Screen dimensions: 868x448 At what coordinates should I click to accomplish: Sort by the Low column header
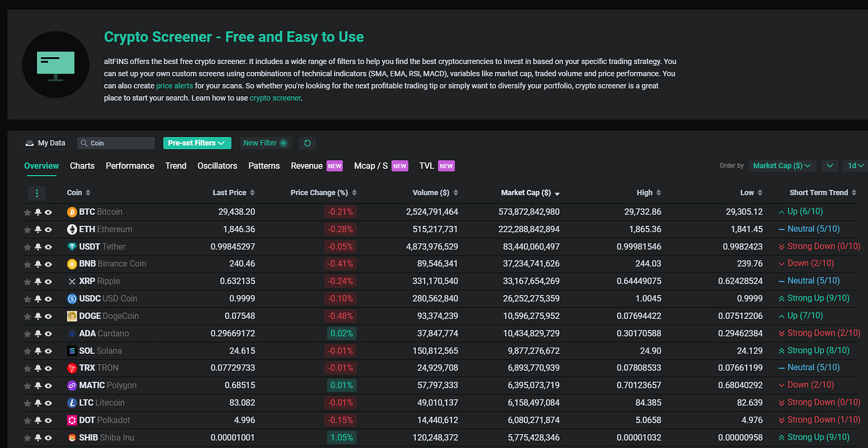click(x=751, y=193)
